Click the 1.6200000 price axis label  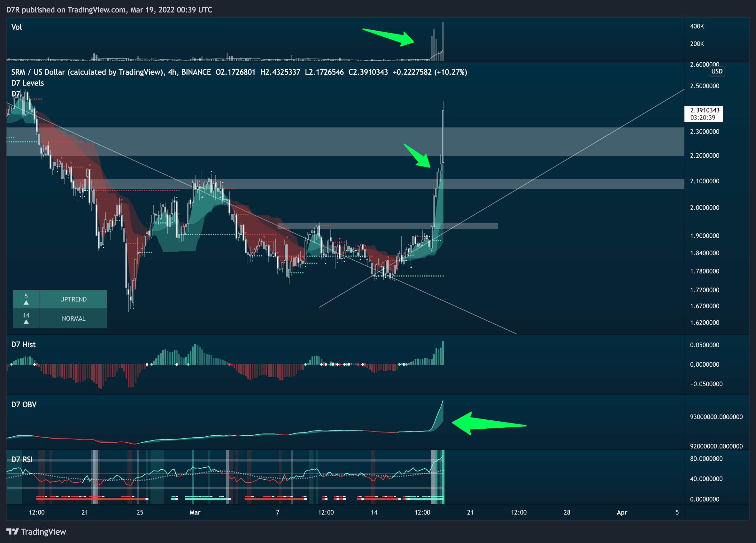pyautogui.click(x=704, y=323)
